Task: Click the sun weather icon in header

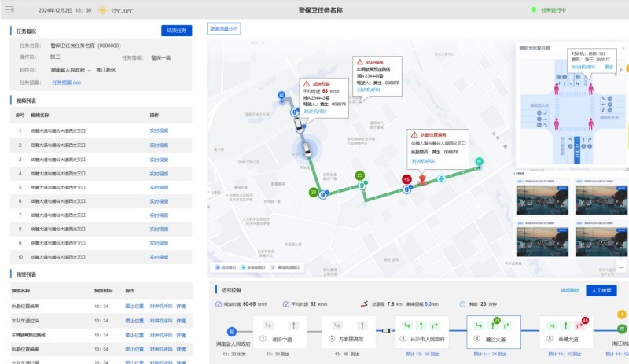Action: 101,11
